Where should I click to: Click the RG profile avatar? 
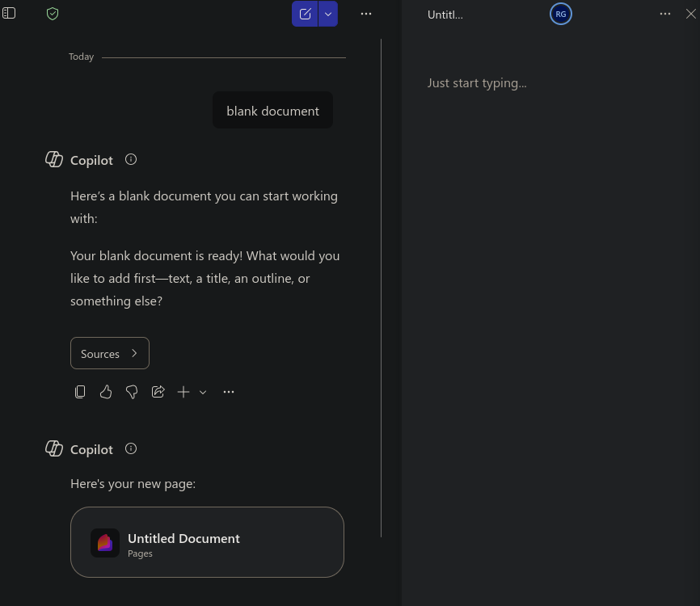[561, 13]
